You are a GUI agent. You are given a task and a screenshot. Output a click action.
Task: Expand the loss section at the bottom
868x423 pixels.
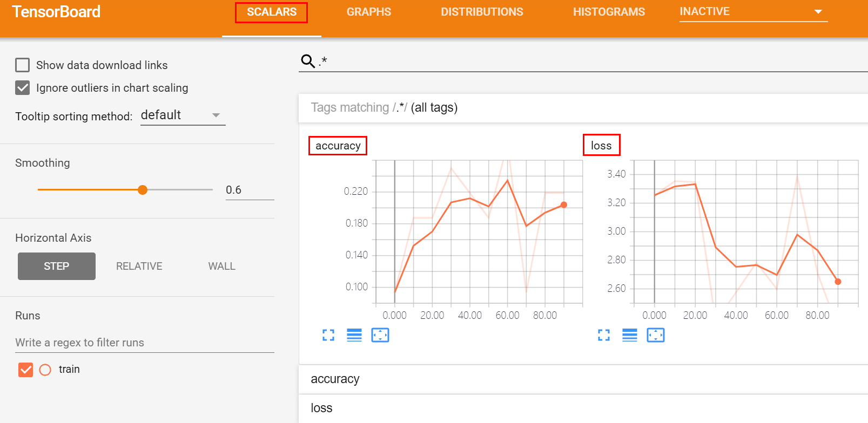(583, 408)
